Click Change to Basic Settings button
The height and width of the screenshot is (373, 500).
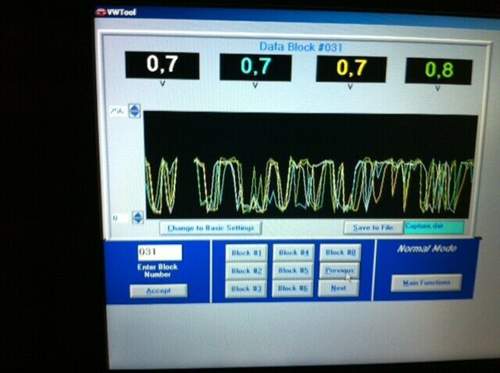(211, 228)
